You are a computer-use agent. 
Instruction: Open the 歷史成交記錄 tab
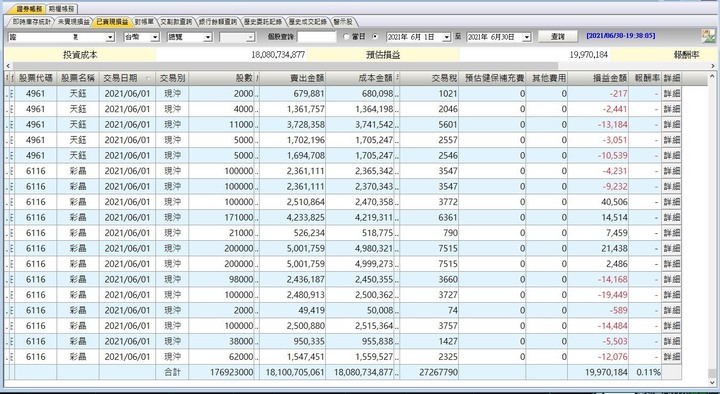pos(307,22)
